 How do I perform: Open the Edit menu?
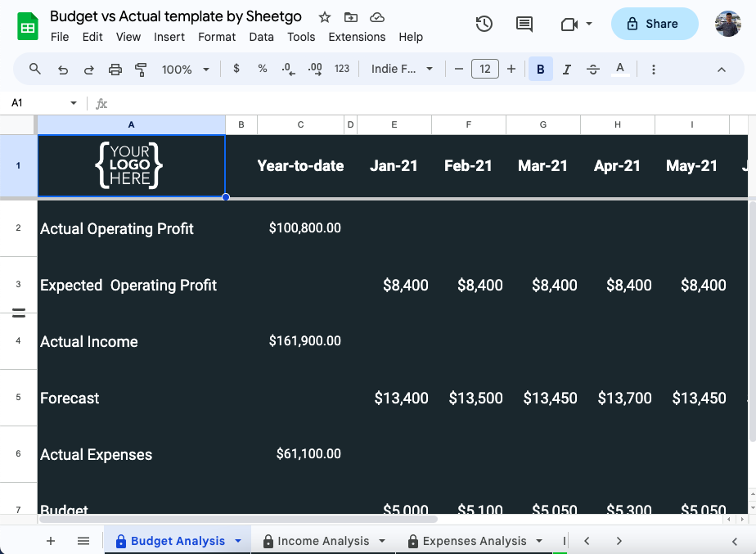[x=92, y=37]
